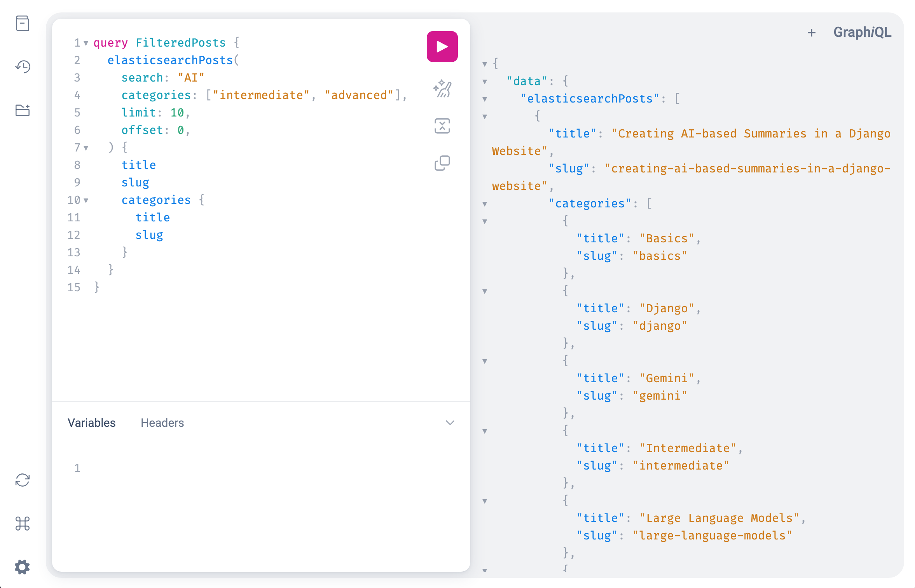Click the offset value 0

[181, 130]
